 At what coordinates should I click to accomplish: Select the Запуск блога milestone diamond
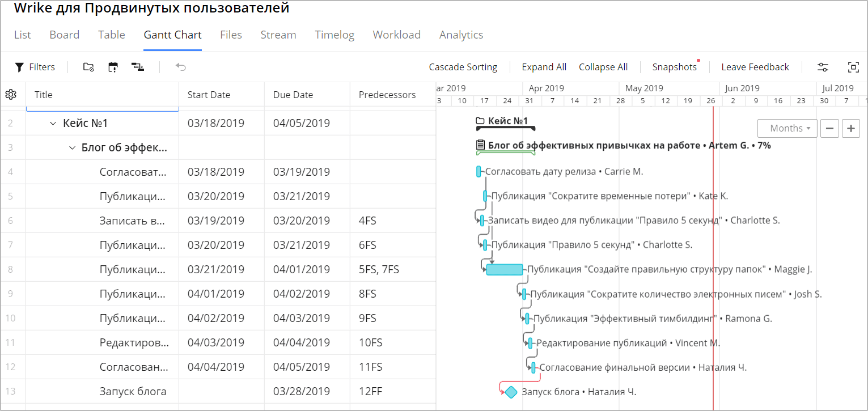click(x=511, y=392)
